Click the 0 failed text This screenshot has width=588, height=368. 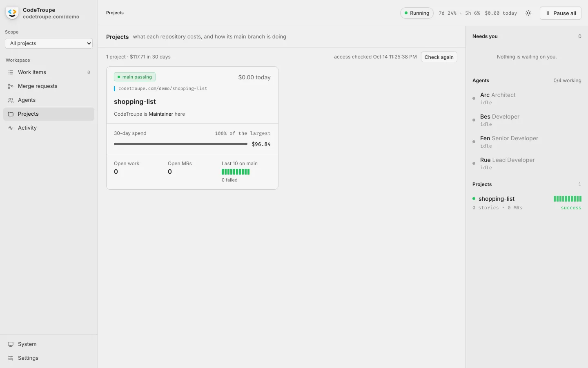[x=229, y=180]
